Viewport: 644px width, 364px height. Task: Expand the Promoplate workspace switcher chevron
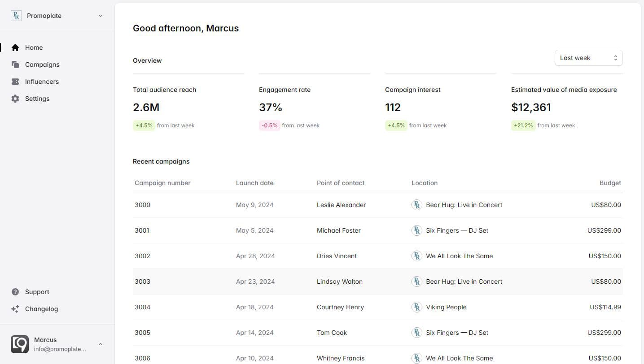[101, 16]
